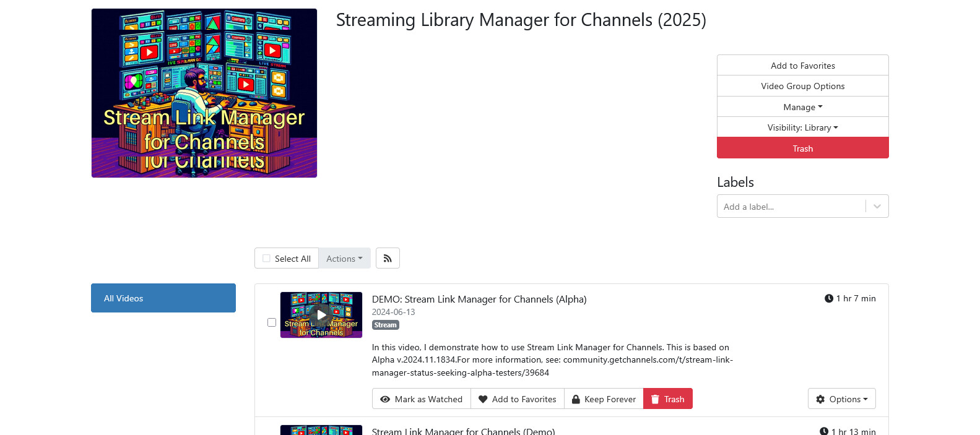
Task: Expand the label chooser chevron
Action: pyautogui.click(x=877, y=207)
